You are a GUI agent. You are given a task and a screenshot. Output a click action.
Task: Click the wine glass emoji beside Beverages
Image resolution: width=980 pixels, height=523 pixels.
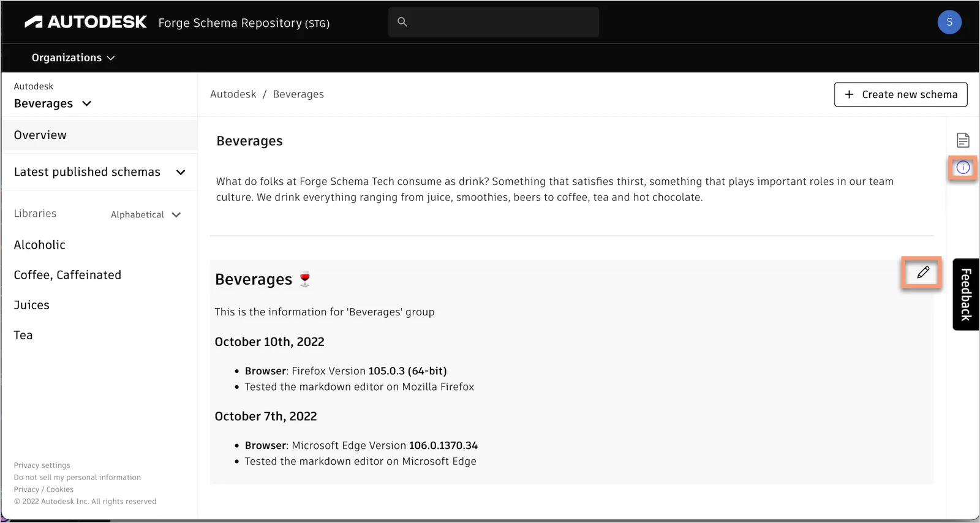tap(305, 279)
